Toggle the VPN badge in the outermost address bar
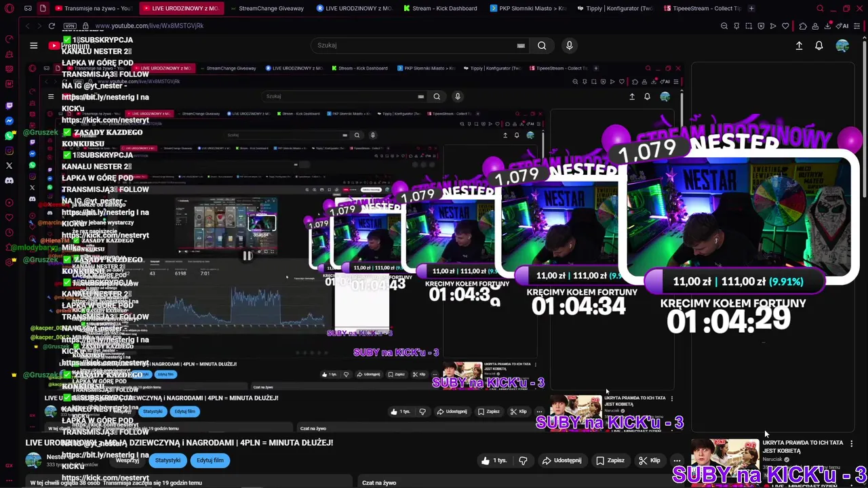 (69, 26)
